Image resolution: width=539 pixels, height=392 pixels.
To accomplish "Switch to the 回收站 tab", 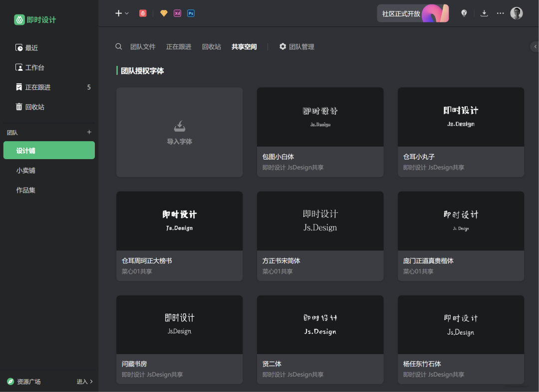I will pos(212,47).
